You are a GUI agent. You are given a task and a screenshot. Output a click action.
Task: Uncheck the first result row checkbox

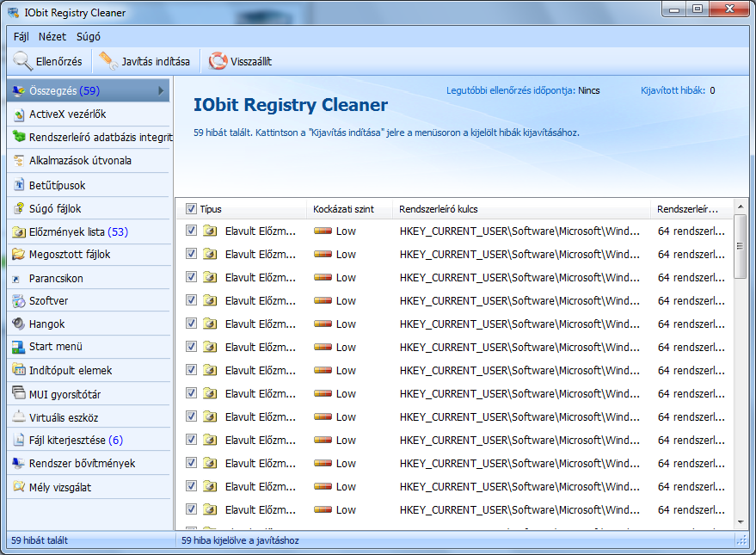[191, 231]
